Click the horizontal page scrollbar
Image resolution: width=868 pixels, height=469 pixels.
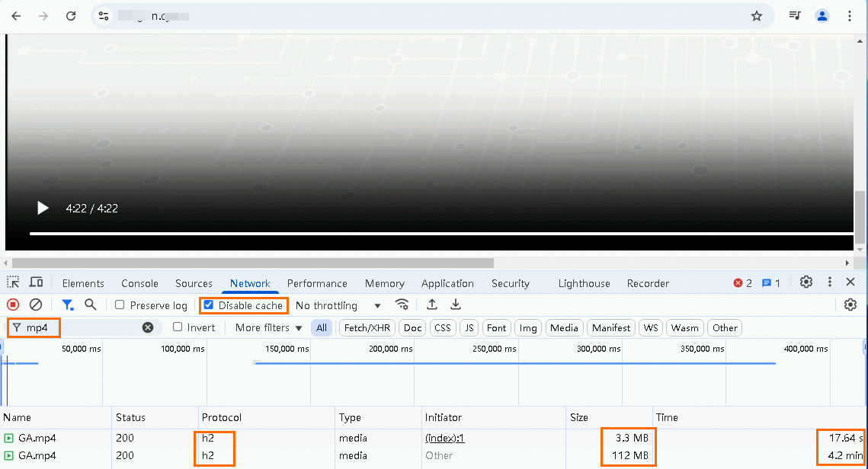pos(253,263)
